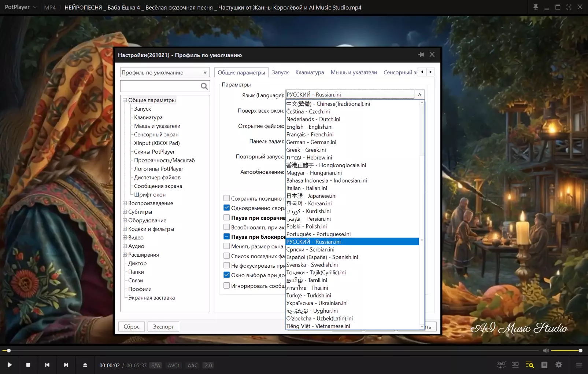This screenshot has height=374, width=588.
Task: Click the 'Сброс' button
Action: point(132,327)
